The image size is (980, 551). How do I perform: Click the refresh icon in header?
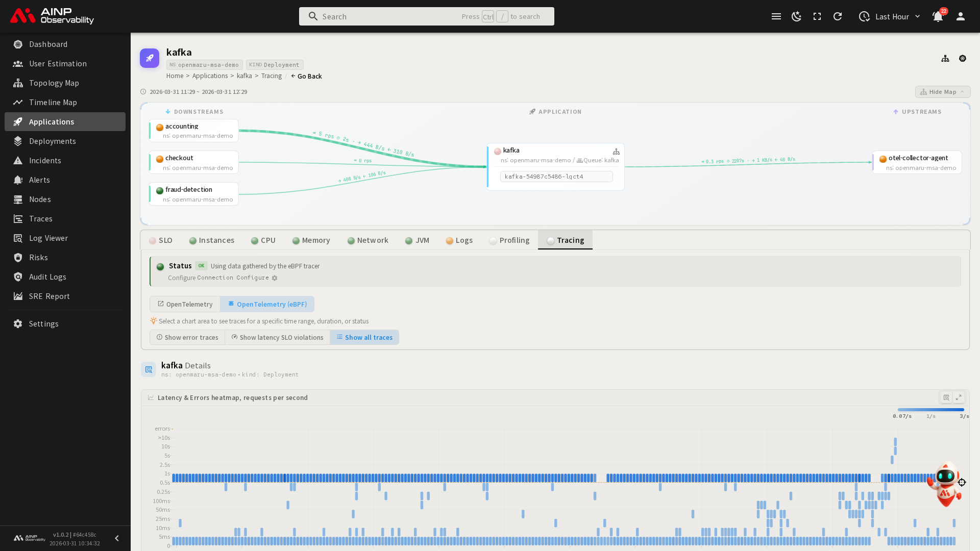(838, 16)
